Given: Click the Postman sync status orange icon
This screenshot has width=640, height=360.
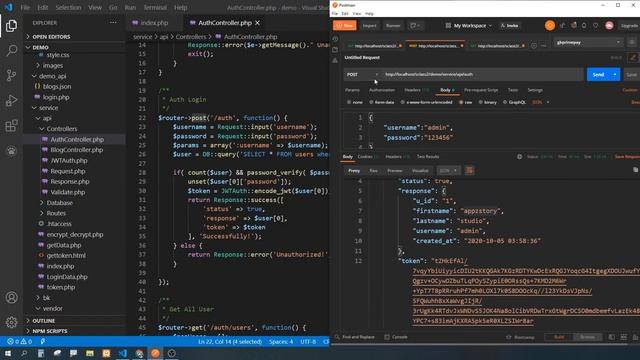Looking at the screenshot, I should (x=550, y=25).
